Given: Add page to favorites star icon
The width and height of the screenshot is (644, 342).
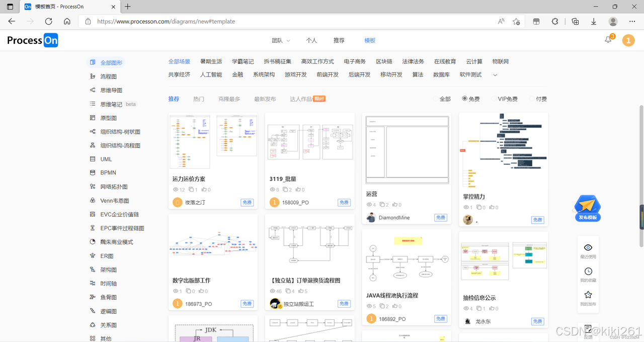Looking at the screenshot, I should click(516, 21).
